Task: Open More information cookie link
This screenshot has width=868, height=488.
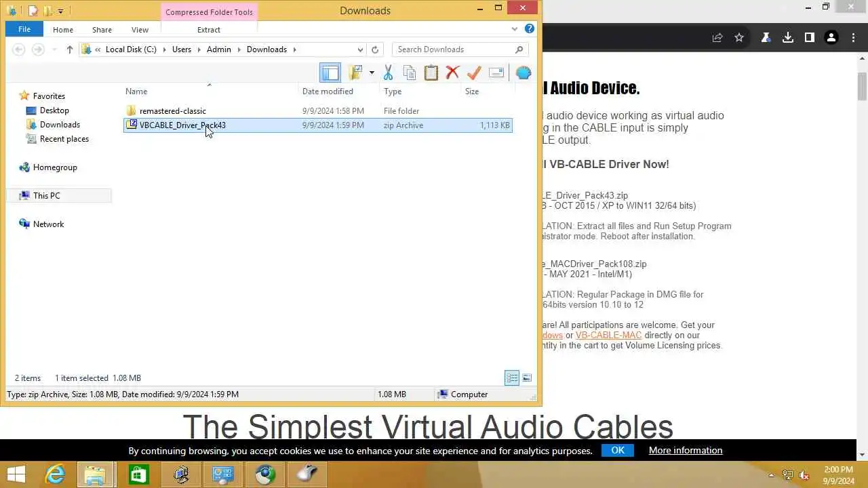Action: coord(686,450)
